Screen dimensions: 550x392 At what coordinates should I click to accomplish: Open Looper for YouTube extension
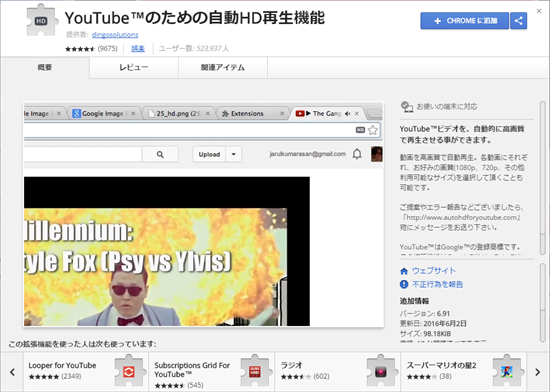(86, 372)
